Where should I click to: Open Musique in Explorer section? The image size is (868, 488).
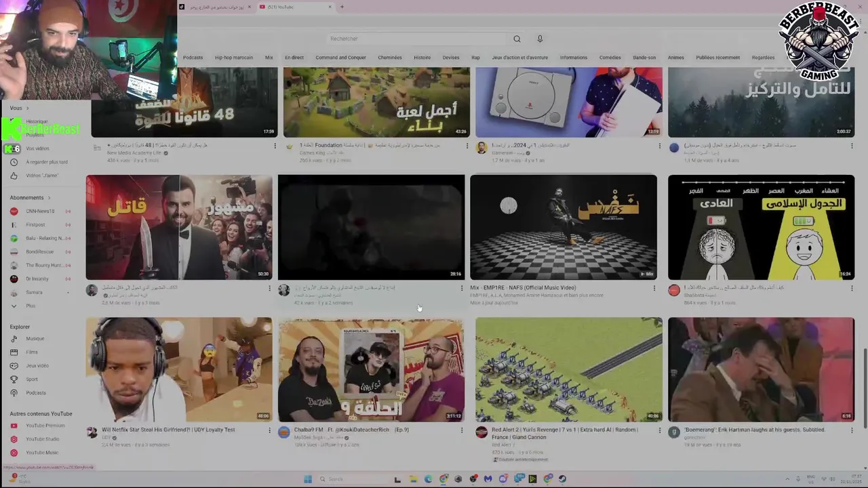coord(34,339)
